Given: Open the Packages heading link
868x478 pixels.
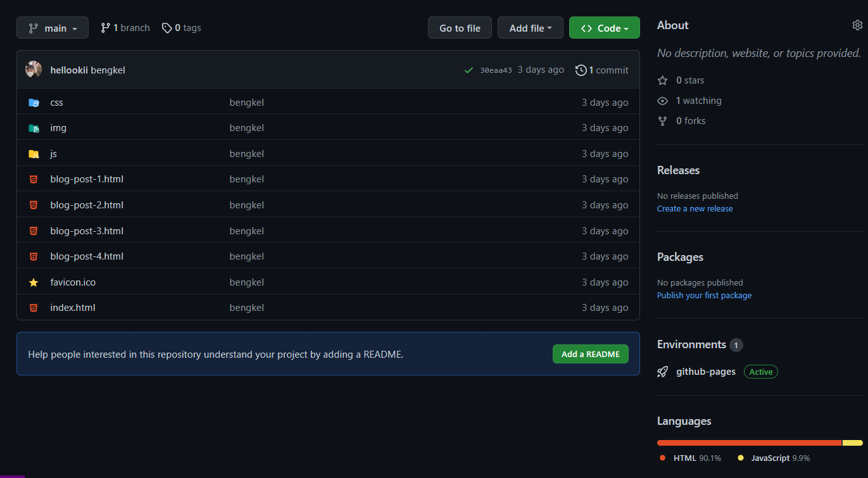Looking at the screenshot, I should click(x=681, y=257).
